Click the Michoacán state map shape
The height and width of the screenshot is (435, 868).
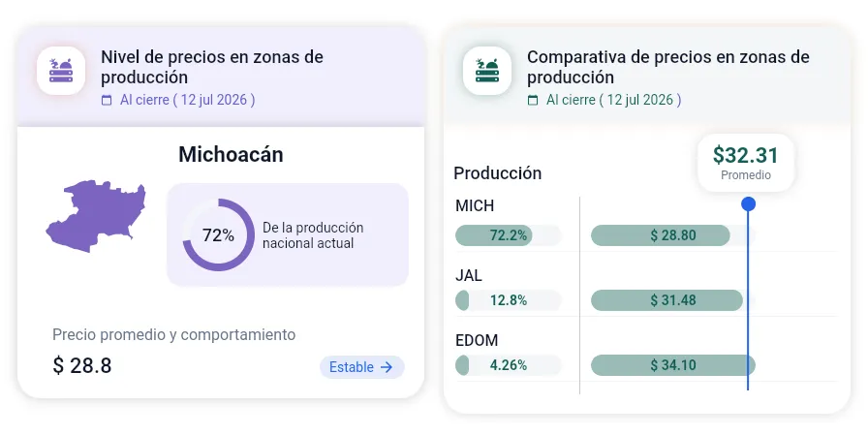(x=96, y=216)
